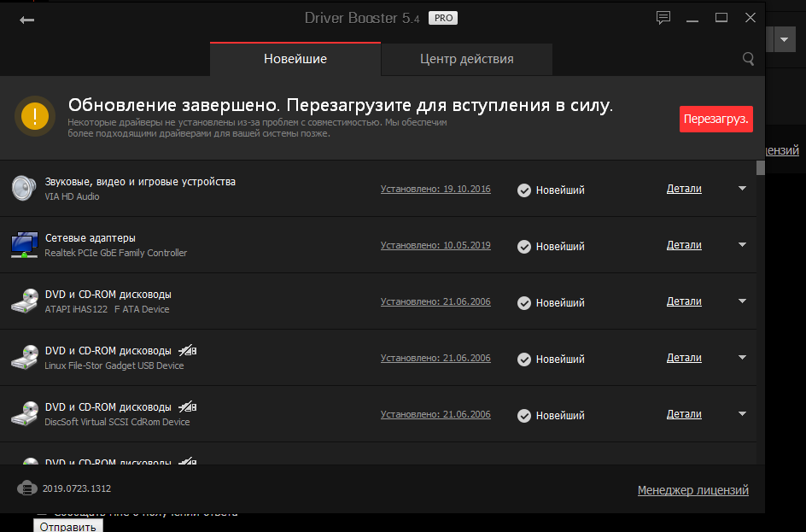
Task: Click install date link for DiscSoft Virtual SCSI
Action: 435,414
